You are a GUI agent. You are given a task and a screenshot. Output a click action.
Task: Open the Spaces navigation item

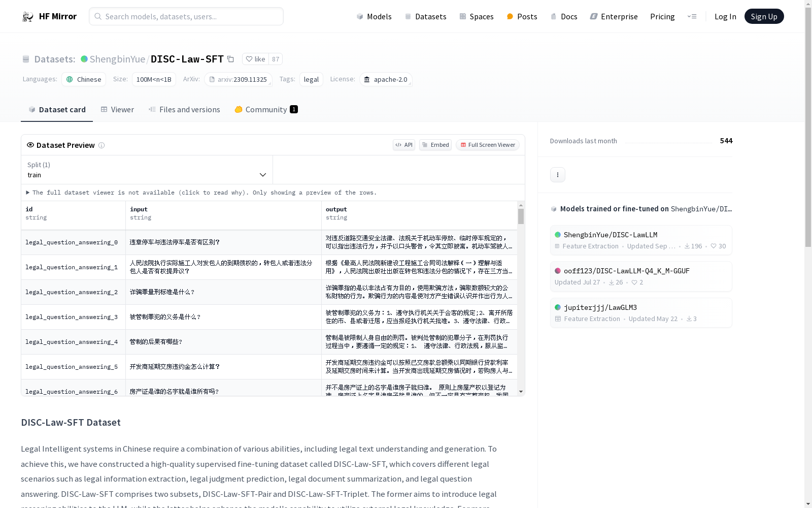pyautogui.click(x=477, y=16)
